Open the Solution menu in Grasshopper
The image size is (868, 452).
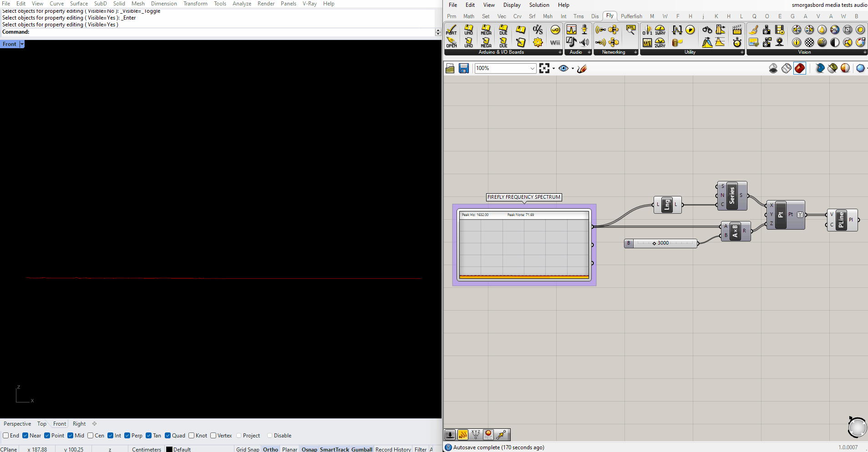pyautogui.click(x=539, y=5)
